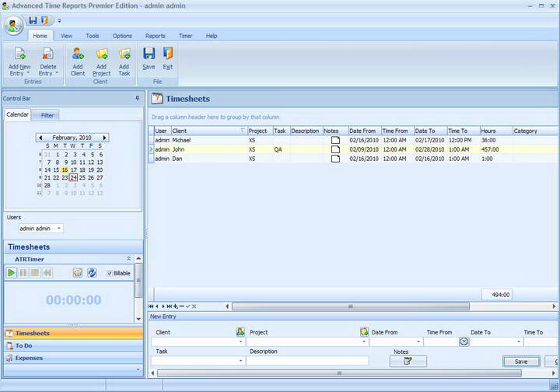Click the clock icon by Time From

[464, 341]
